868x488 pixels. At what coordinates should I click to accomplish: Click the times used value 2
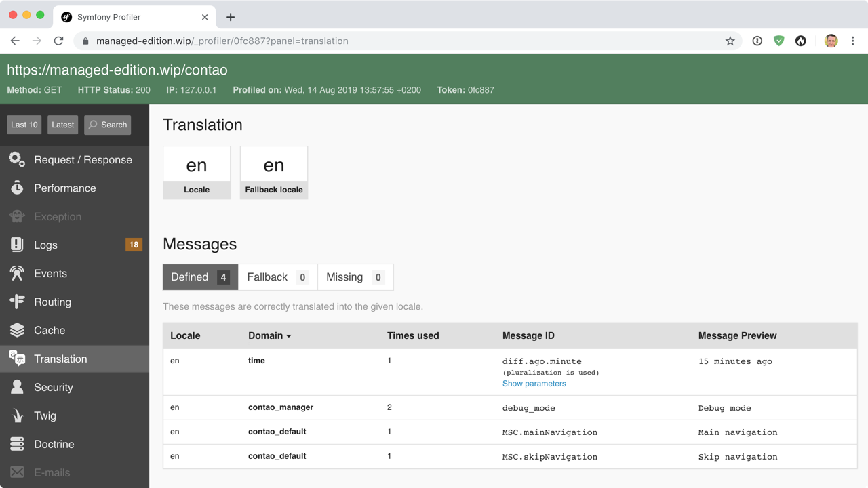[389, 407]
